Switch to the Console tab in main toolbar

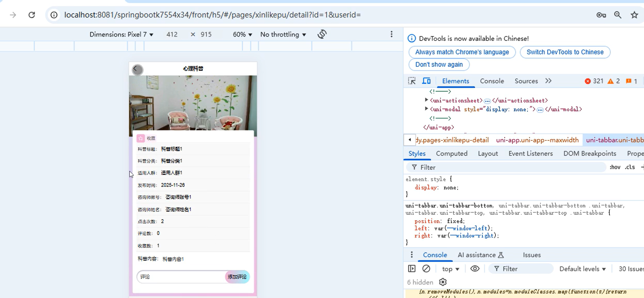tap(492, 81)
